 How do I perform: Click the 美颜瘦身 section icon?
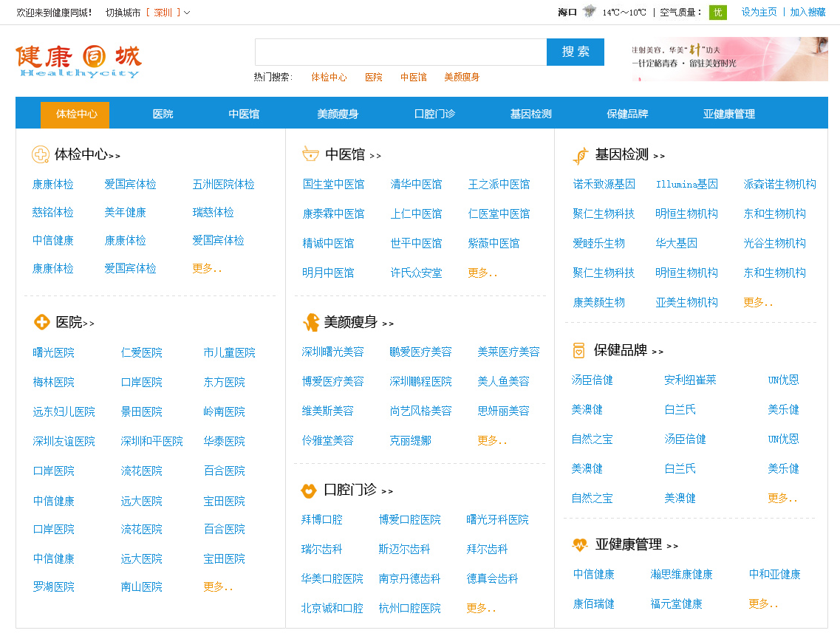point(313,322)
